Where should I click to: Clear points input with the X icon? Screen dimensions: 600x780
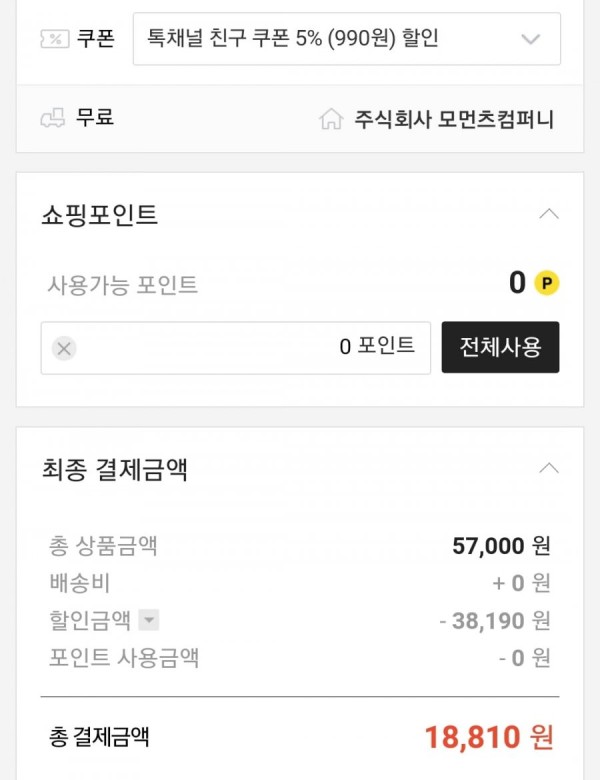pyautogui.click(x=64, y=348)
